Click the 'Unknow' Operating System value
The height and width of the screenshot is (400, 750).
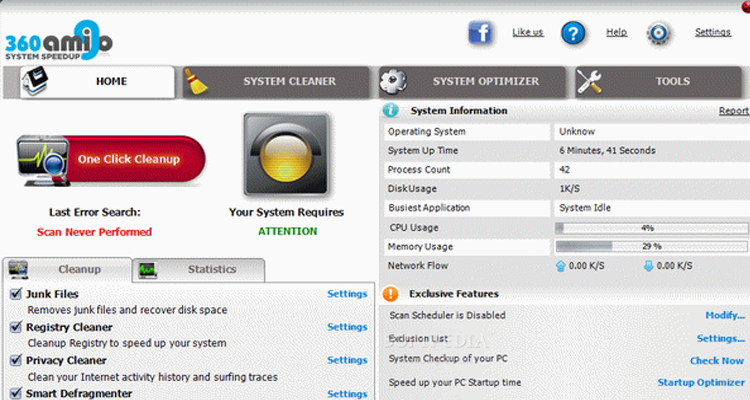(x=577, y=132)
